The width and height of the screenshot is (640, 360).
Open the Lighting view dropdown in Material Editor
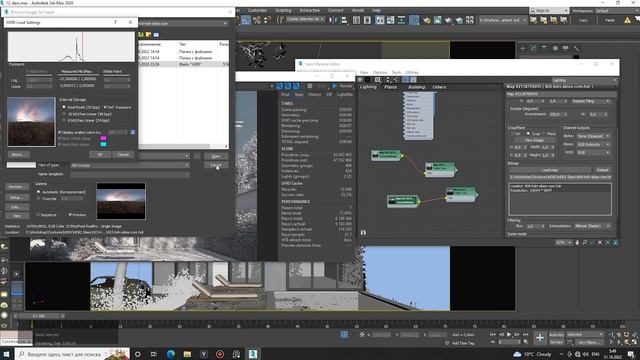(x=584, y=80)
